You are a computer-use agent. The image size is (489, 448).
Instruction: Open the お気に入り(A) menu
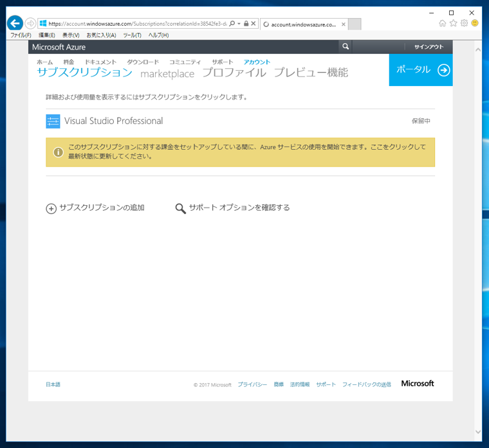click(102, 35)
